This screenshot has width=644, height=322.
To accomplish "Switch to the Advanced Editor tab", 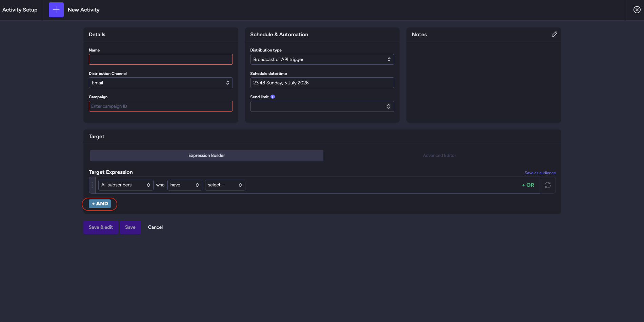I will (439, 156).
